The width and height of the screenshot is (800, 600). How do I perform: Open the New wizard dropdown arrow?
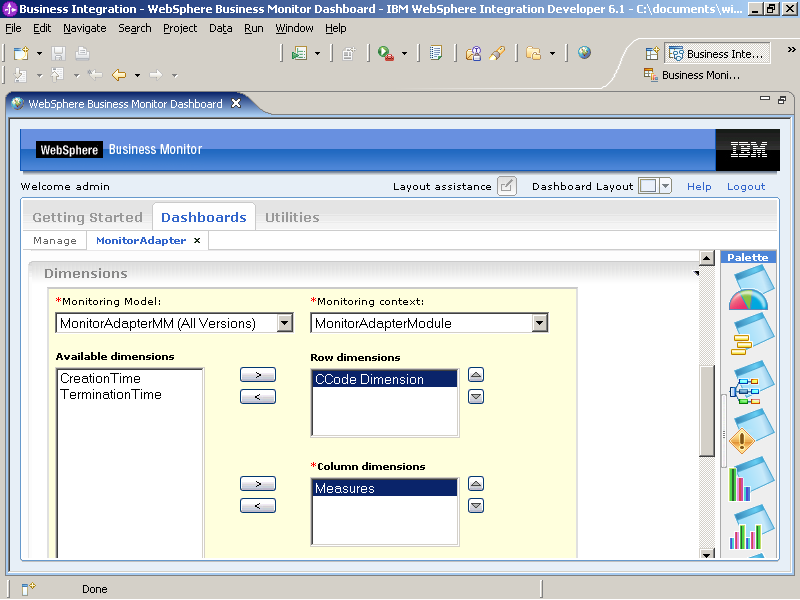(39, 54)
